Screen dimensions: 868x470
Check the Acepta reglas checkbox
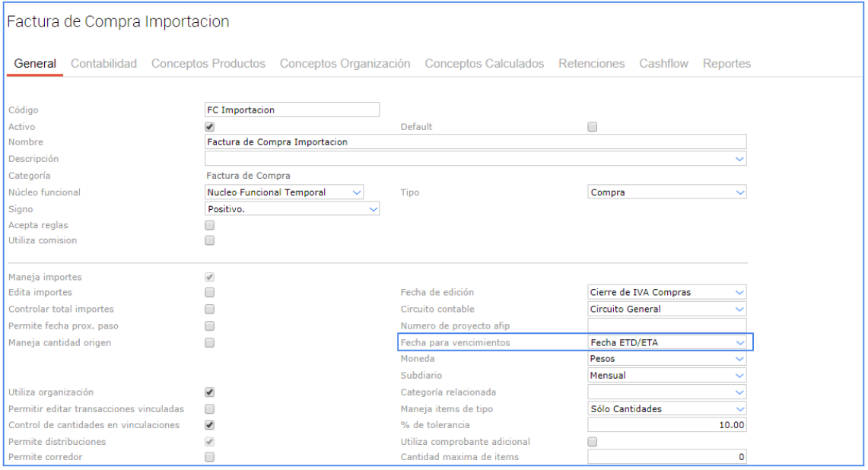tap(210, 225)
